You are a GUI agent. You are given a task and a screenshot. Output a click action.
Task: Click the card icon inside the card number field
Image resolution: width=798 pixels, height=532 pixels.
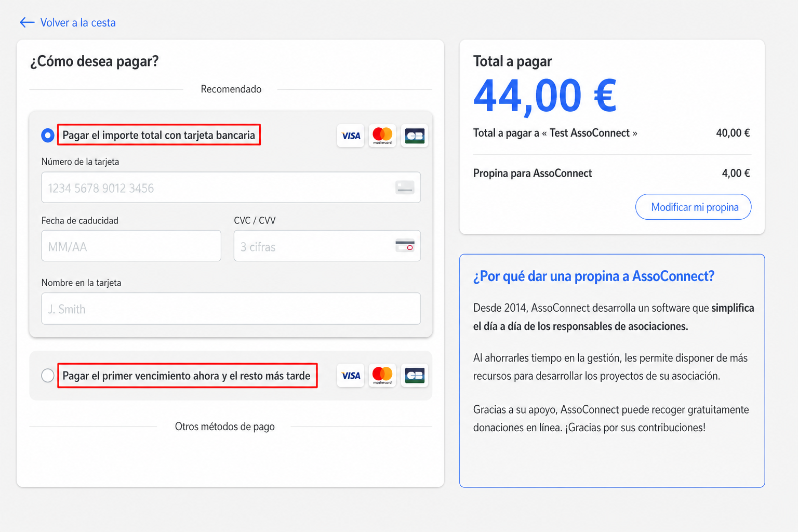pos(405,188)
